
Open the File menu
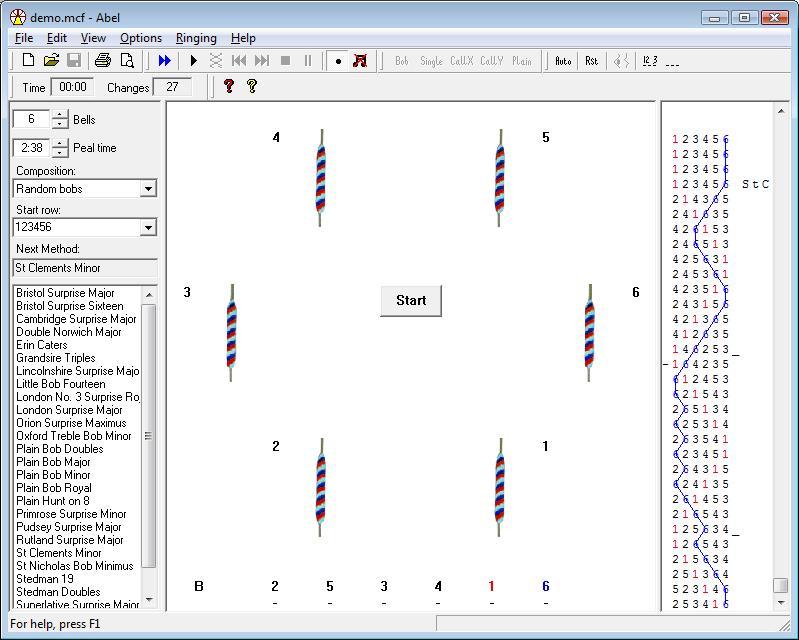pyautogui.click(x=24, y=38)
